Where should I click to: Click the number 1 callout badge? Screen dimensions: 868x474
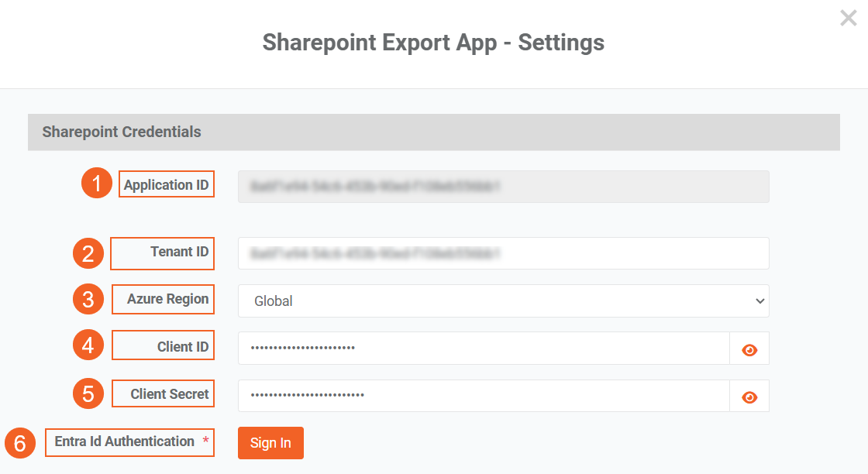pos(97,184)
